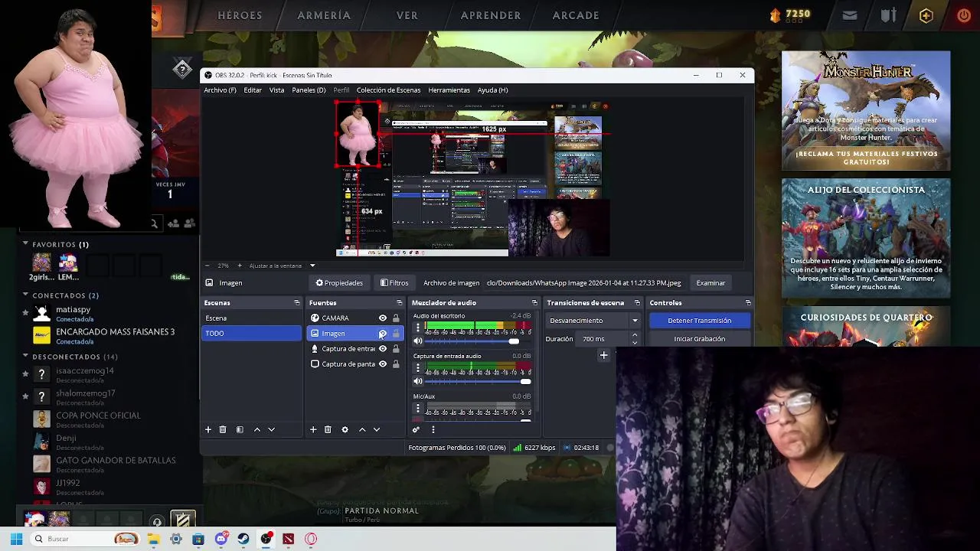Delete selected source with the Fuentes trash icon
Image resolution: width=980 pixels, height=551 pixels.
point(328,430)
